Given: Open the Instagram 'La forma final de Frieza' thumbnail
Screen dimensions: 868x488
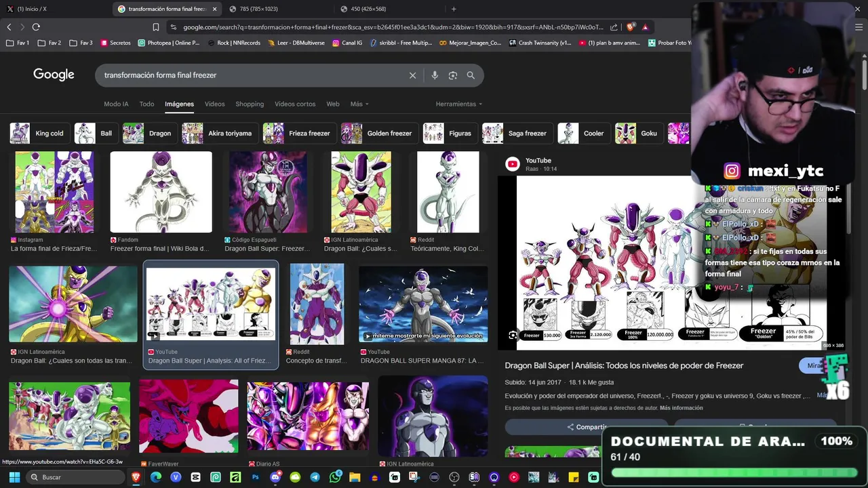Looking at the screenshot, I should click(54, 192).
